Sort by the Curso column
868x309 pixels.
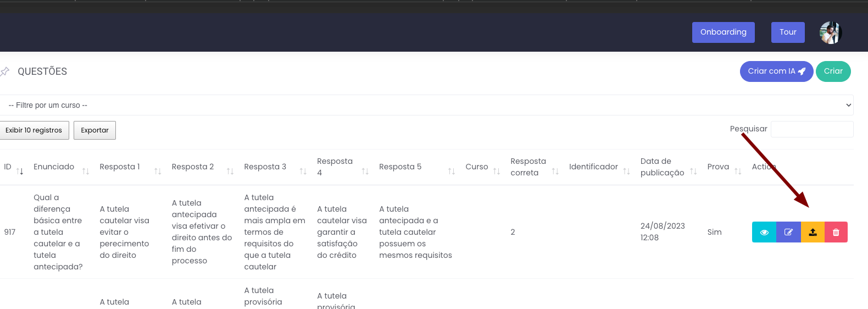coord(476,167)
